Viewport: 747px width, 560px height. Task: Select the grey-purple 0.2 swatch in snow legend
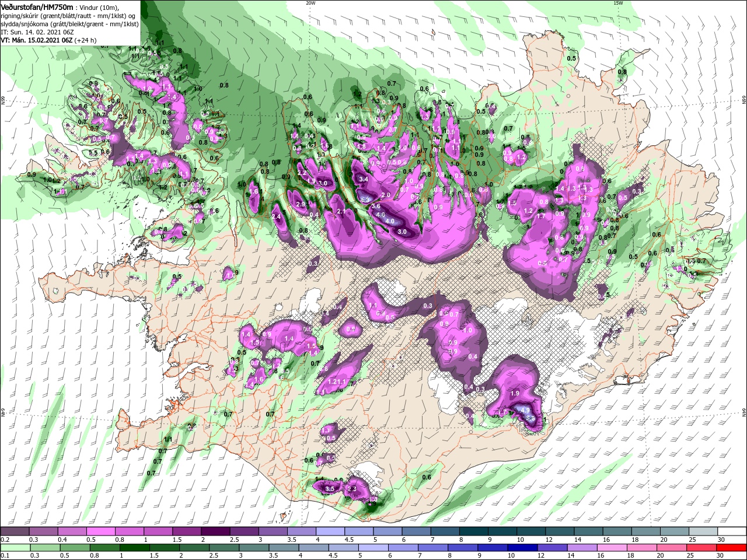(x=15, y=531)
